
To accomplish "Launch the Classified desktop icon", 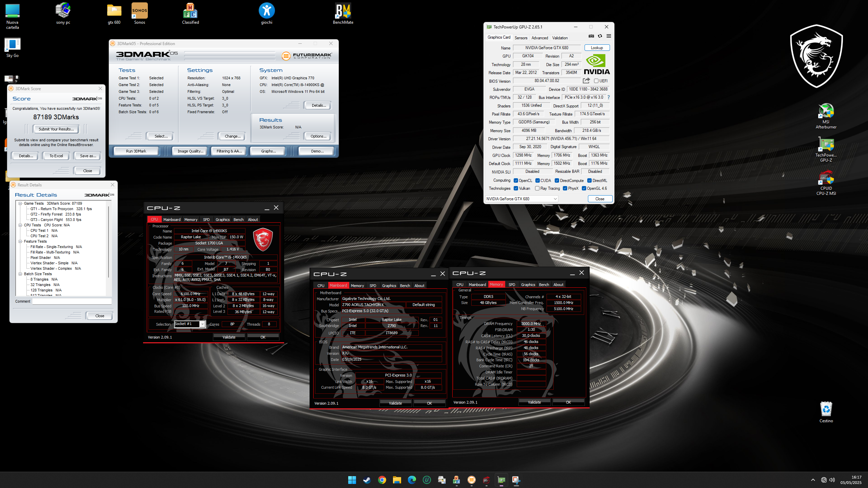I will point(190,14).
